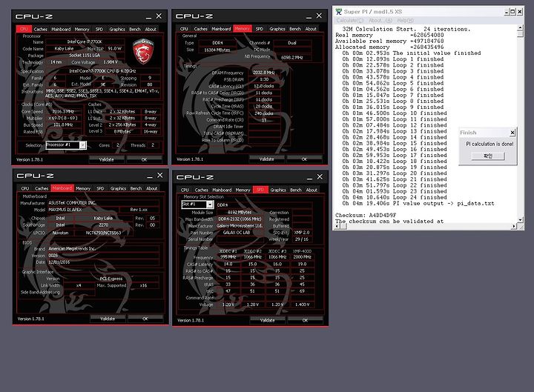The height and width of the screenshot is (392, 534).
Task: Click the PI value output pi_data.txt line
Action: point(418,204)
